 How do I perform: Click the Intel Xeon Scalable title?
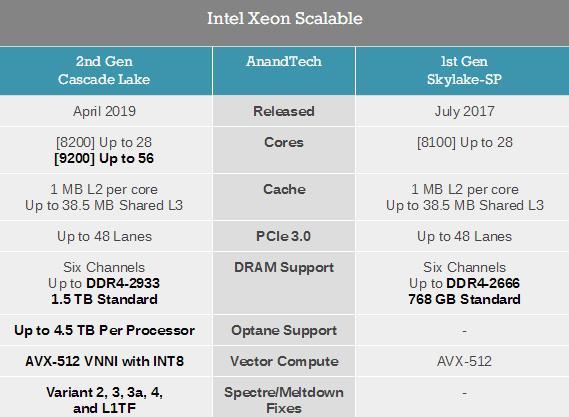[x=284, y=19]
